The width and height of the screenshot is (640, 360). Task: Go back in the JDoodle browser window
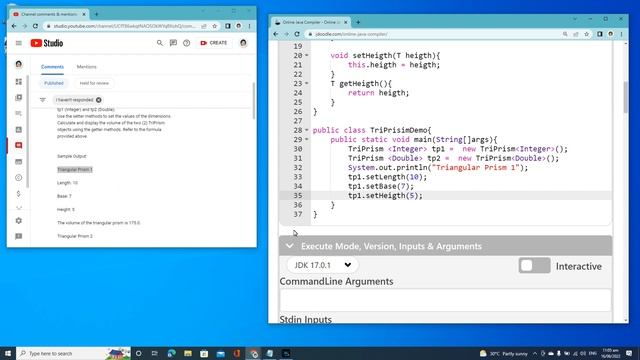click(276, 34)
